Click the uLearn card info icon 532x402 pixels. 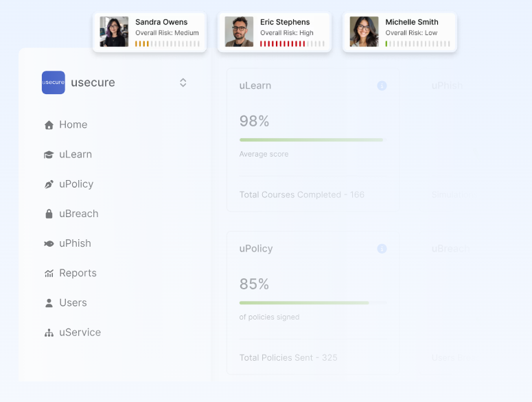(x=382, y=86)
